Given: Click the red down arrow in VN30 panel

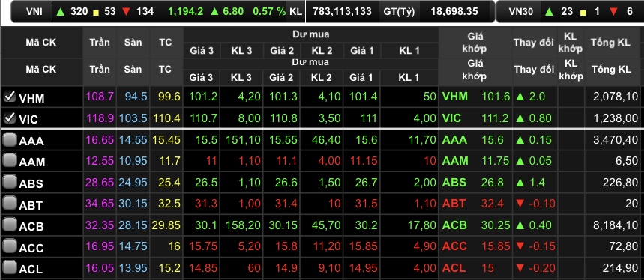Looking at the screenshot, I should 613,11.
